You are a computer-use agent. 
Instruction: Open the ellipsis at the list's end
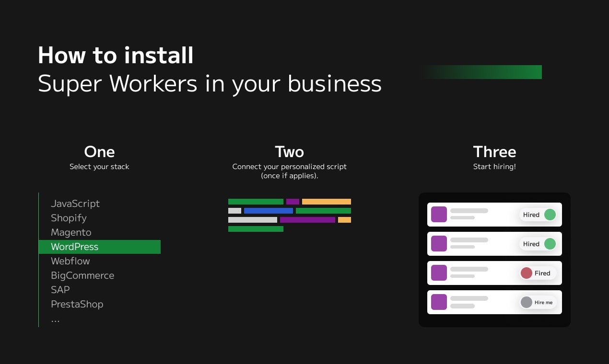[x=55, y=320]
